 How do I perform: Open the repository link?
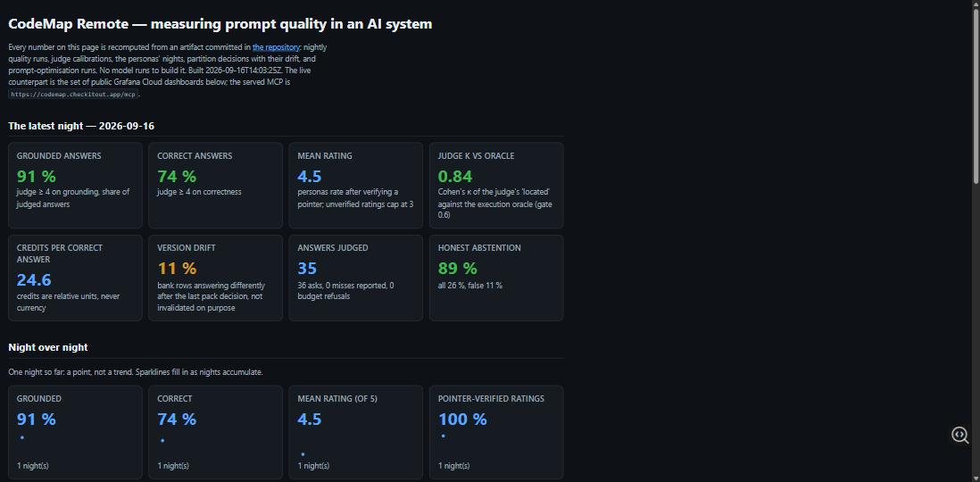(276, 47)
